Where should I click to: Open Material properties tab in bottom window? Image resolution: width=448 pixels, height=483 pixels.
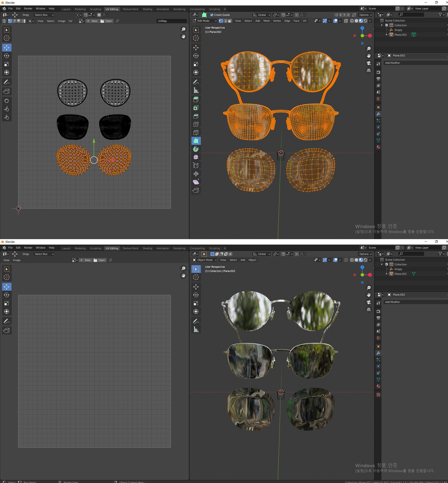click(378, 386)
